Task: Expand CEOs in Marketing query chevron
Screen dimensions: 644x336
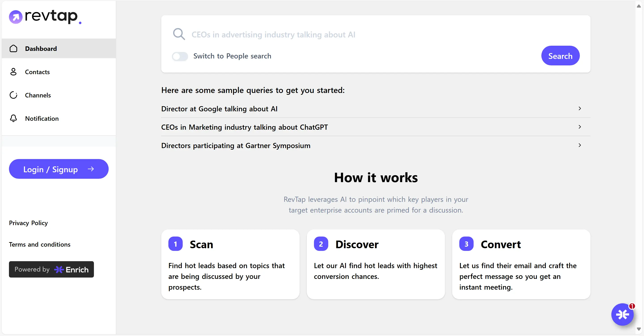Action: [x=580, y=127]
